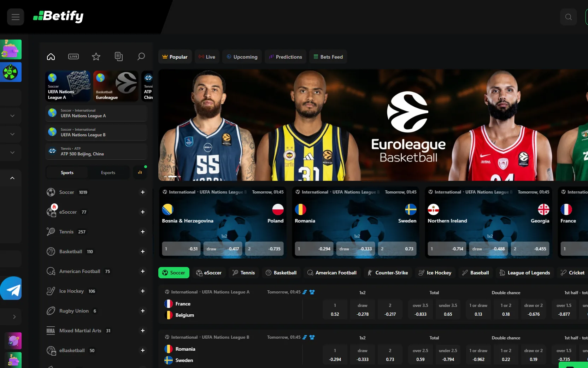Open statistics bar chart icon next to Esports

tap(140, 173)
